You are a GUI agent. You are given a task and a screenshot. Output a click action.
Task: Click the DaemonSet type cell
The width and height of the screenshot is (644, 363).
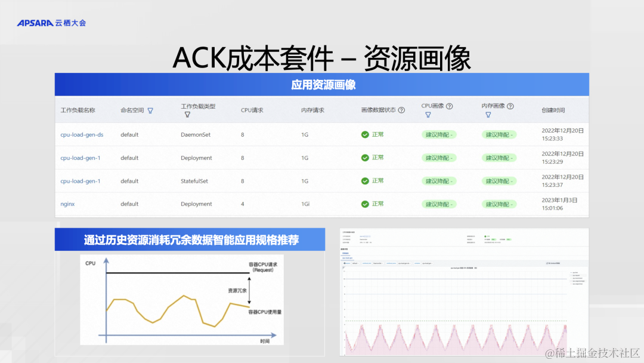(x=196, y=134)
